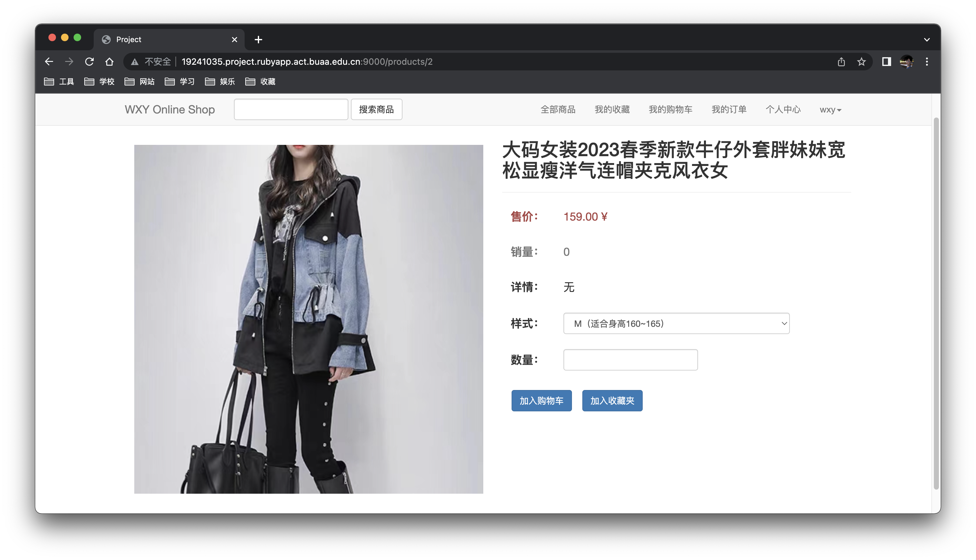Viewport: 976px width, 560px height.
Task: Open the Chrome profile avatar
Action: 907,62
